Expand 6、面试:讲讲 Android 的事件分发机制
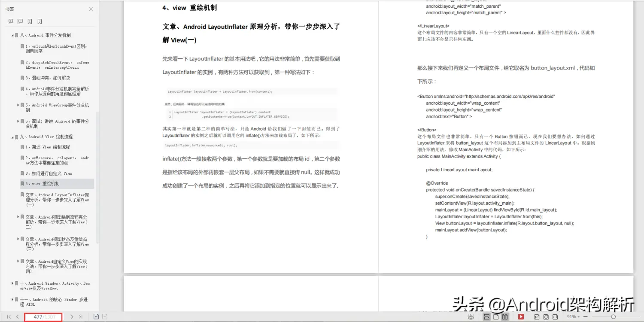Viewport: 644px width, 322px height. click(x=18, y=122)
